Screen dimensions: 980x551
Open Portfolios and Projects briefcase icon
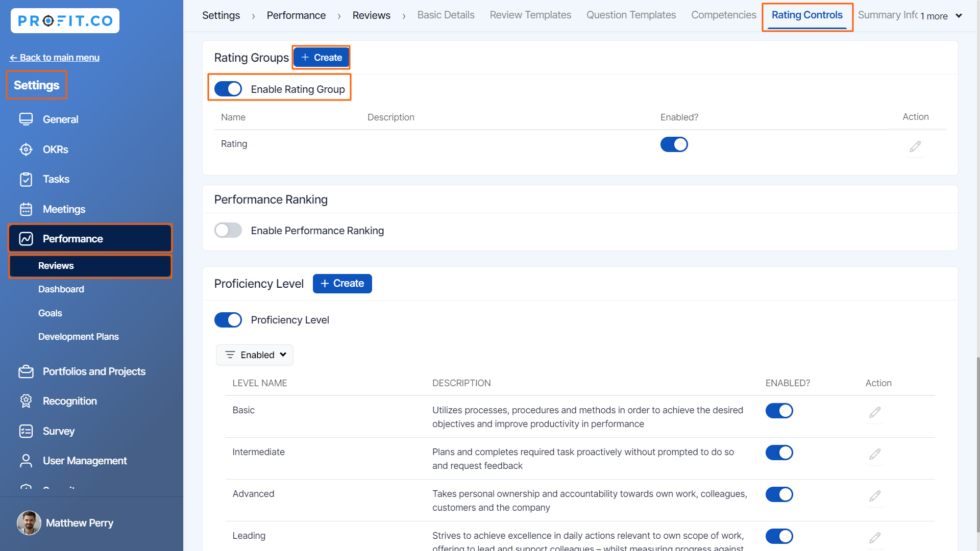(x=26, y=372)
